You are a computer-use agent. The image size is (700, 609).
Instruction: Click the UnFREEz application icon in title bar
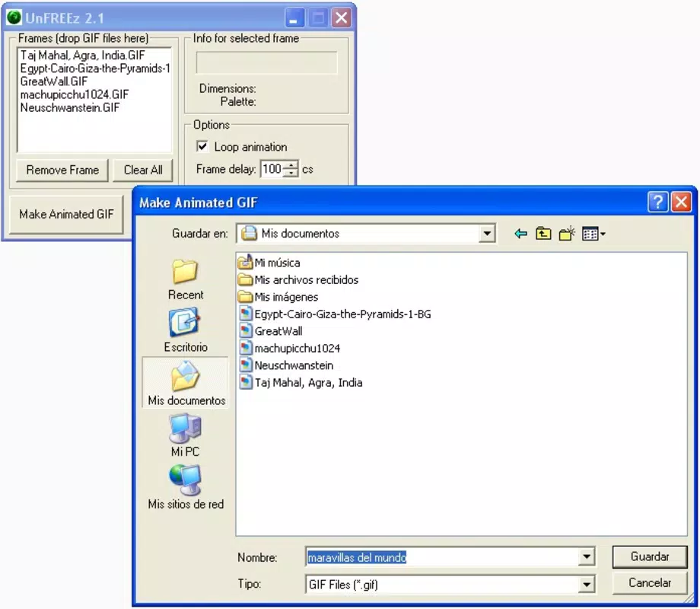click(14, 18)
